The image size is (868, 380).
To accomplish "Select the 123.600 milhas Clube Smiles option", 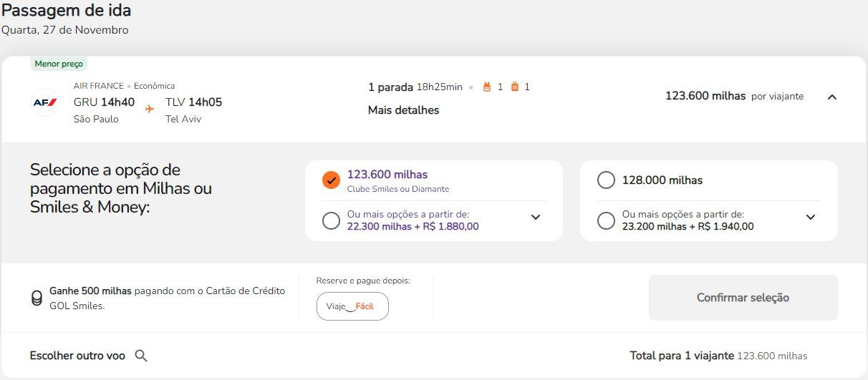I will [x=331, y=180].
